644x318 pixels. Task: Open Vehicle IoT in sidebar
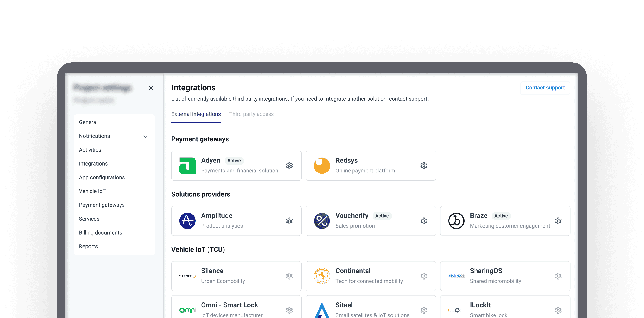[92, 191]
